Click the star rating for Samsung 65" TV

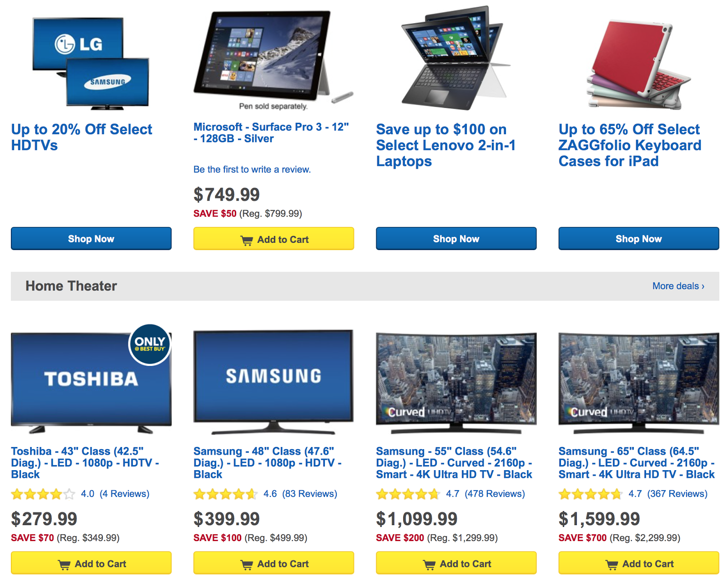[x=591, y=494]
